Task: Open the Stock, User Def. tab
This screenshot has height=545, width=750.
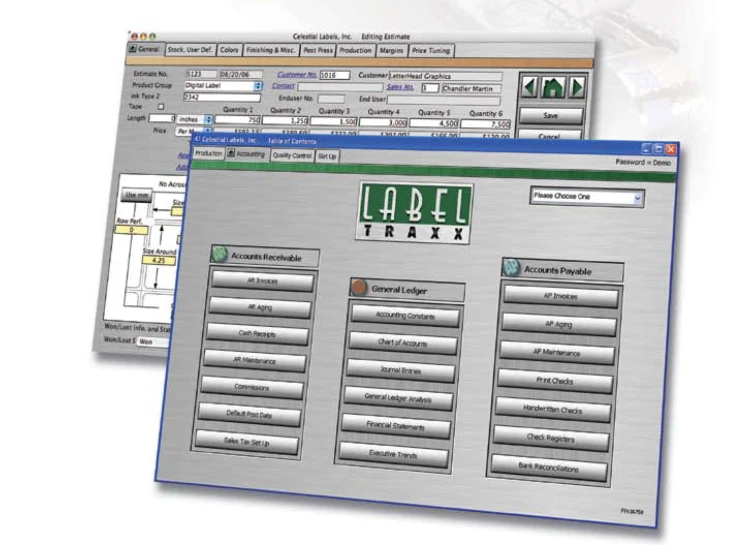Action: (x=190, y=50)
